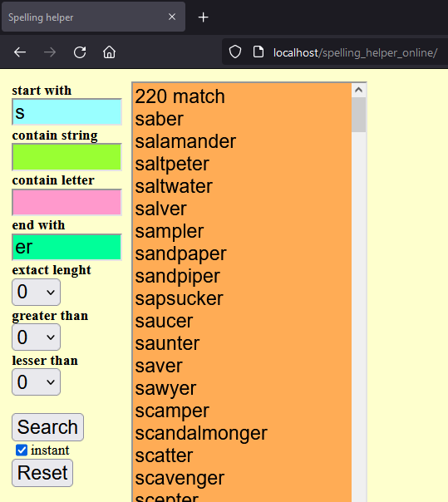Image resolution: width=448 pixels, height=502 pixels.
Task: Click the tracking protection shield icon
Action: (x=235, y=52)
